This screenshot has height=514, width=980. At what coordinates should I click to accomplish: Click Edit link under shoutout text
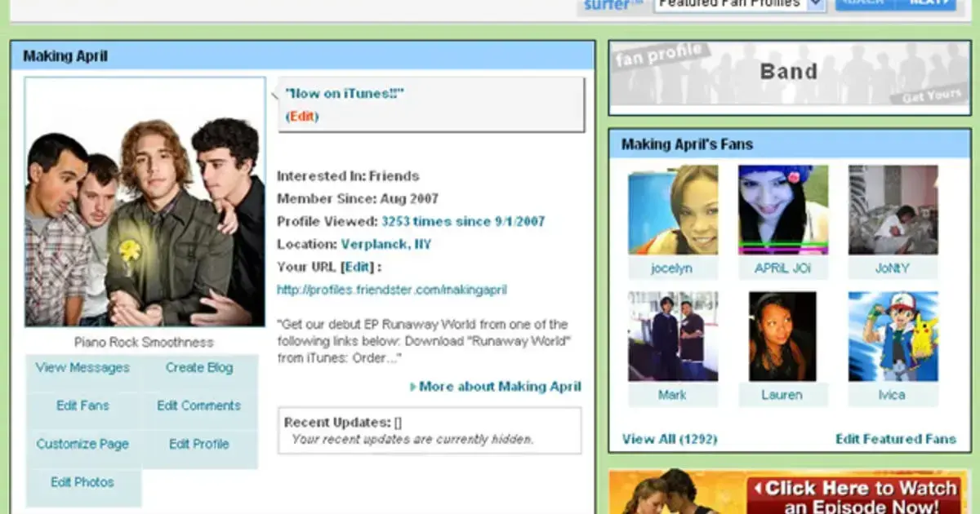[x=302, y=117]
